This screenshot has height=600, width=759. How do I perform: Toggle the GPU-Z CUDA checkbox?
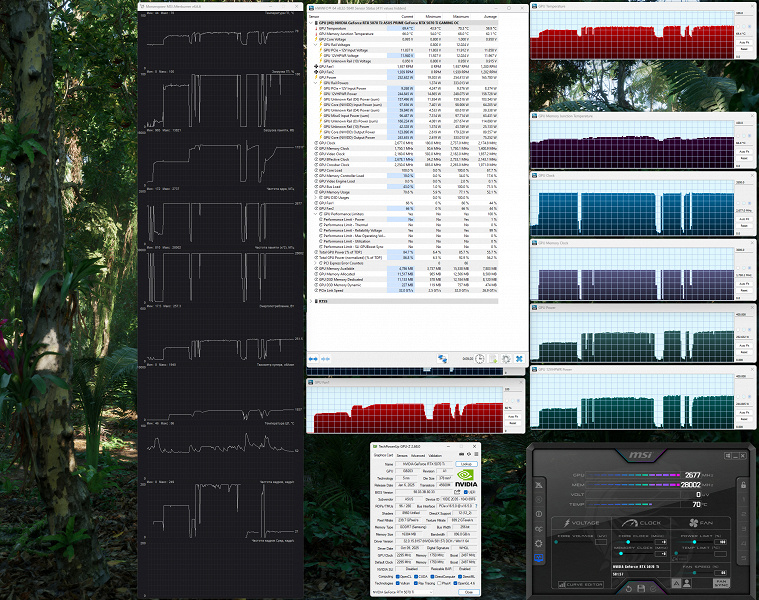pos(416,576)
